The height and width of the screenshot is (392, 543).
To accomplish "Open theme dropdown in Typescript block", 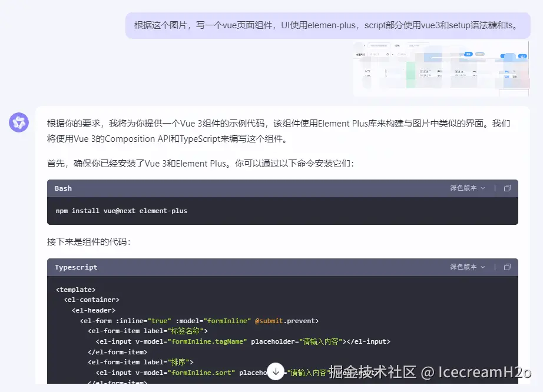I will 467,267.
